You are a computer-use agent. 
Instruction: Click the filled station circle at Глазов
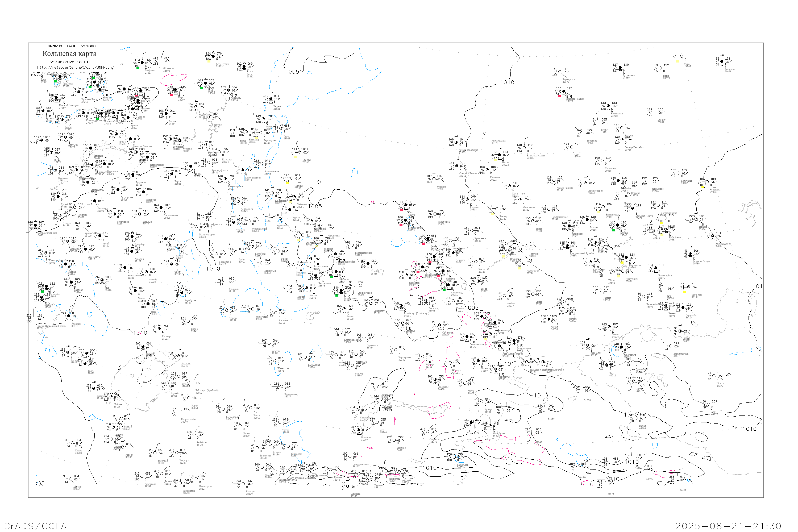(166, 114)
